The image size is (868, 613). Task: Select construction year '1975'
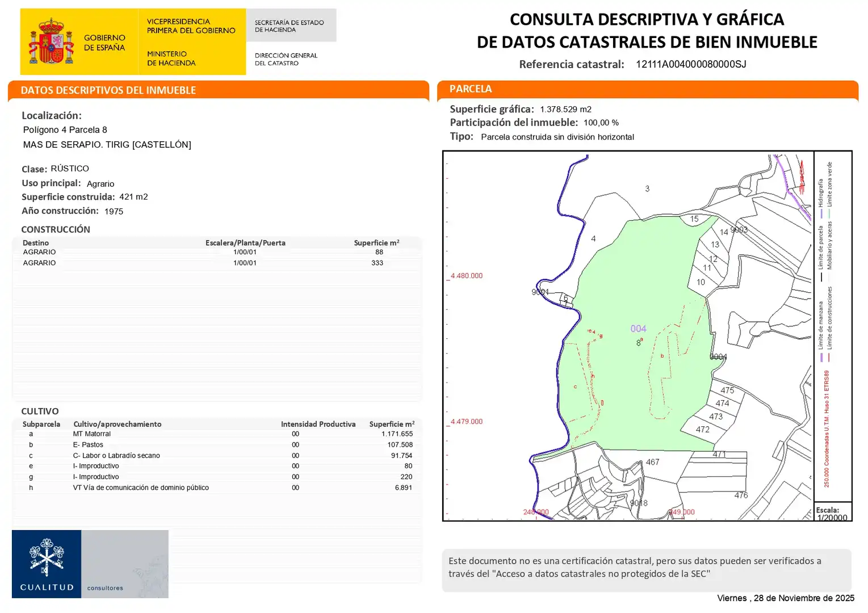(114, 211)
